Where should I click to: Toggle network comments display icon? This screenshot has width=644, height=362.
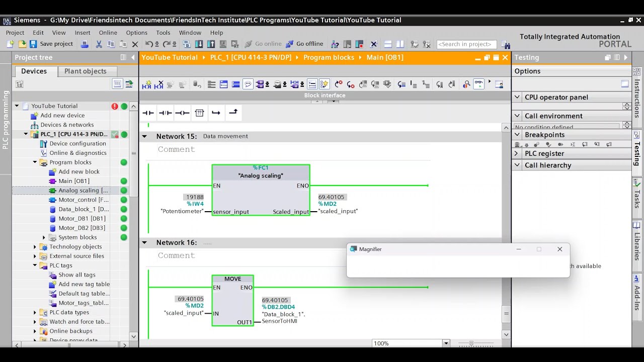point(248,84)
